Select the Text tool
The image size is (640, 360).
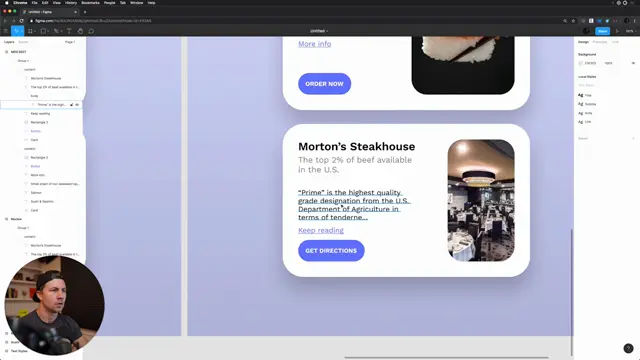pyautogui.click(x=69, y=31)
